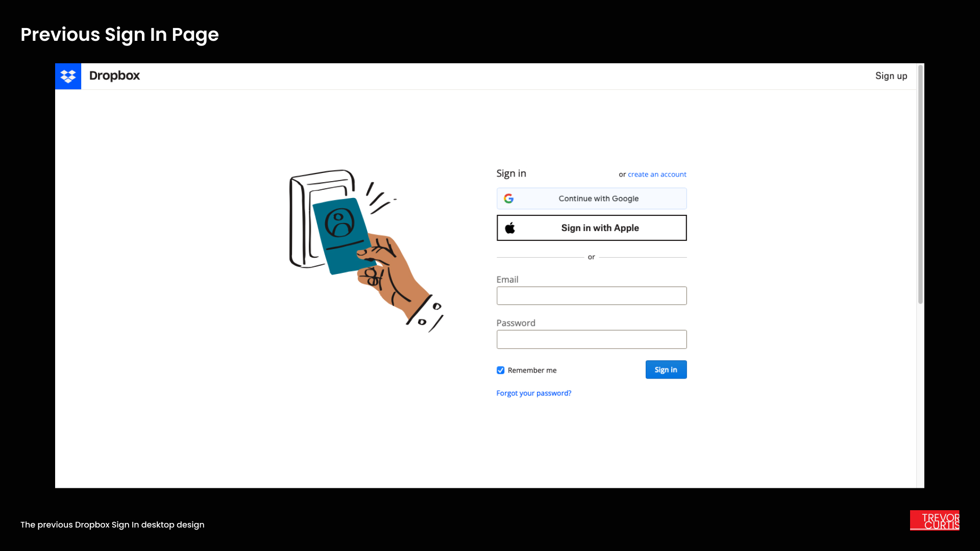Open Forgot your password link
The image size is (980, 551).
534,393
